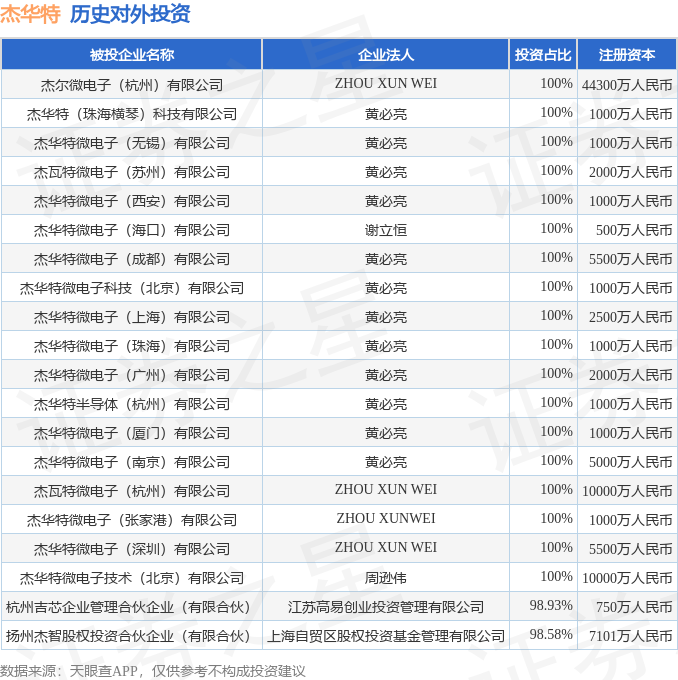Click 杰华特微电子（海口）有限公司 name

(132, 230)
